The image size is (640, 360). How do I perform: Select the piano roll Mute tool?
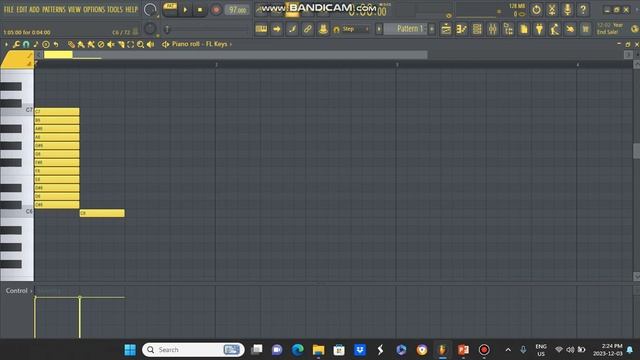point(111,44)
